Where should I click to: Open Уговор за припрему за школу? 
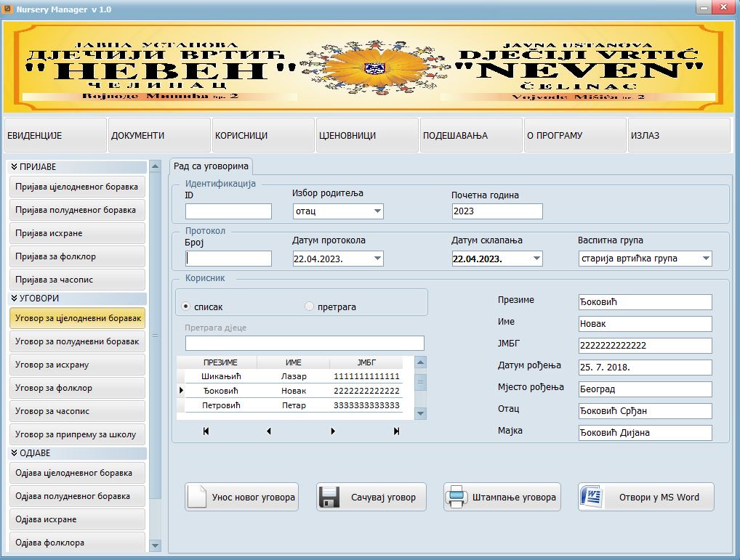(77, 434)
